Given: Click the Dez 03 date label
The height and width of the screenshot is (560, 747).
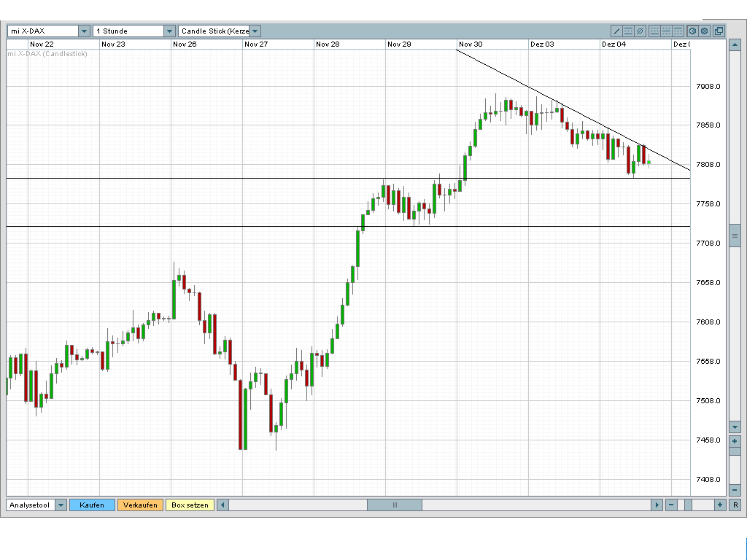Looking at the screenshot, I should [x=542, y=44].
